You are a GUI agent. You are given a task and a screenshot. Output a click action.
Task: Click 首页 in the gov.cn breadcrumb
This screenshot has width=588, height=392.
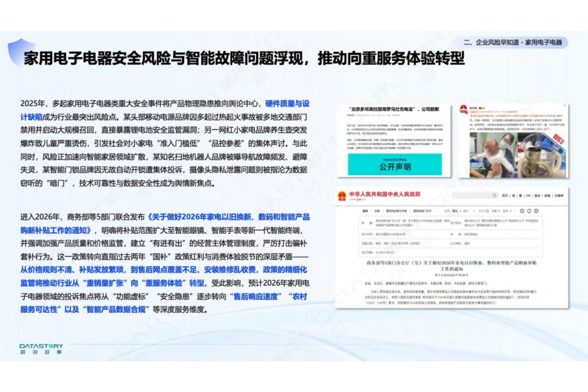coord(365,211)
